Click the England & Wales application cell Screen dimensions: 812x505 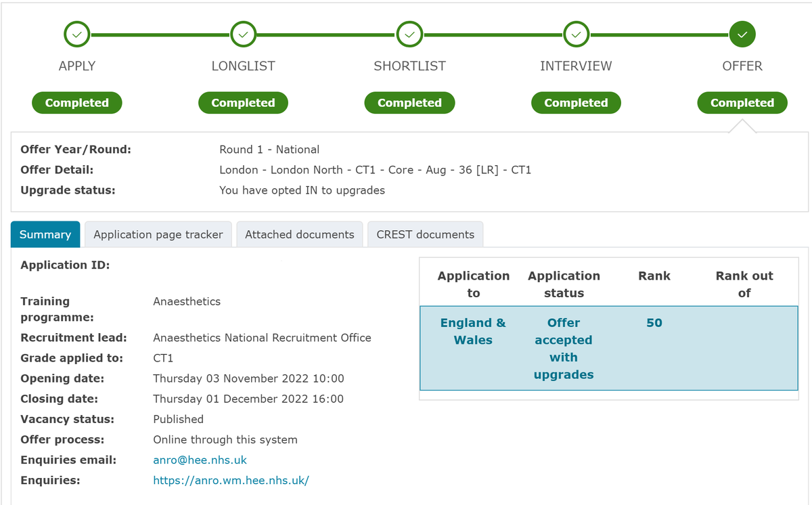pyautogui.click(x=473, y=332)
